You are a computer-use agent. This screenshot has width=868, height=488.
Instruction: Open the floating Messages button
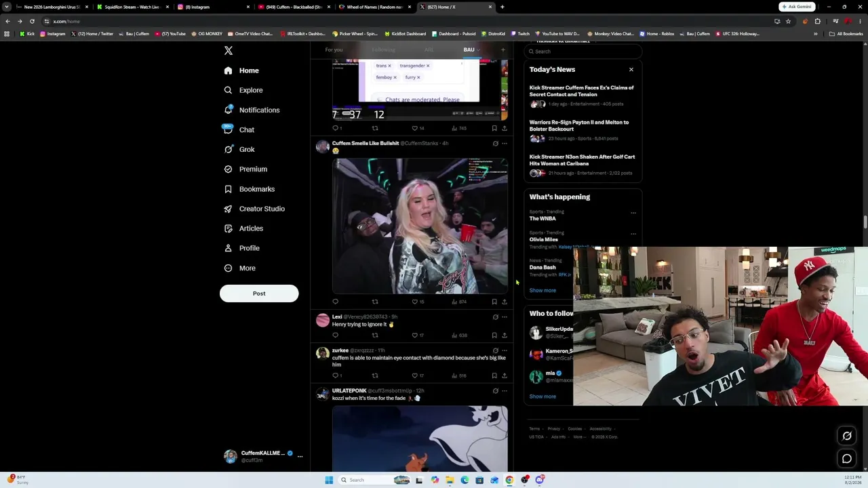coord(847,459)
